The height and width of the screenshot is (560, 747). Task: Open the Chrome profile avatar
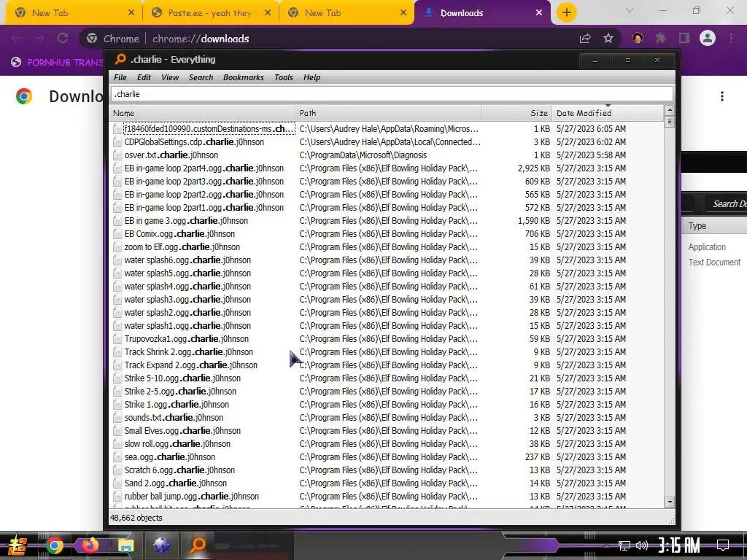(708, 38)
